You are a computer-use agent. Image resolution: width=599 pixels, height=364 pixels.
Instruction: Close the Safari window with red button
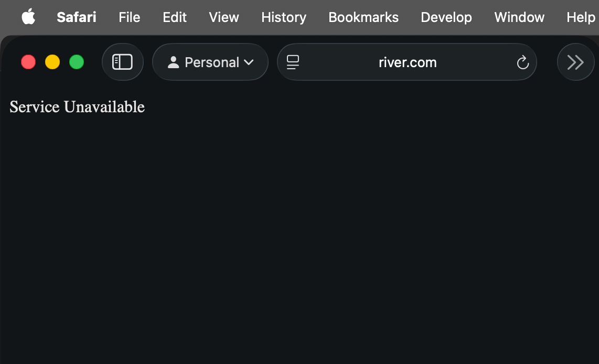click(28, 62)
